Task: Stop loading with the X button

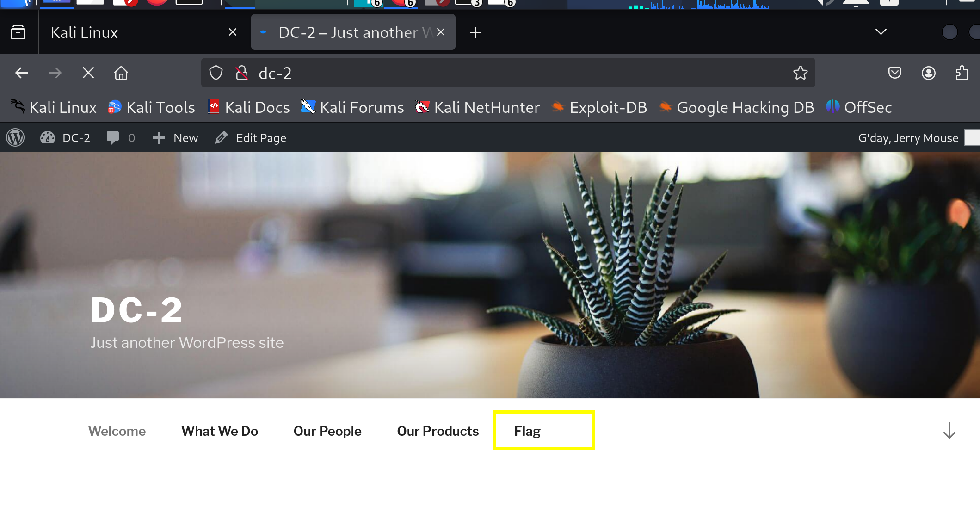Action: pos(88,73)
